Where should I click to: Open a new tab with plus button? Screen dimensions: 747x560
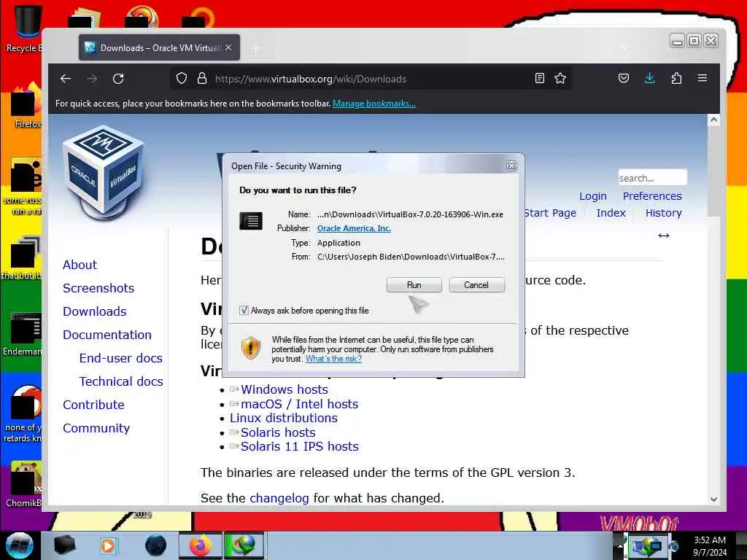pyautogui.click(x=256, y=48)
